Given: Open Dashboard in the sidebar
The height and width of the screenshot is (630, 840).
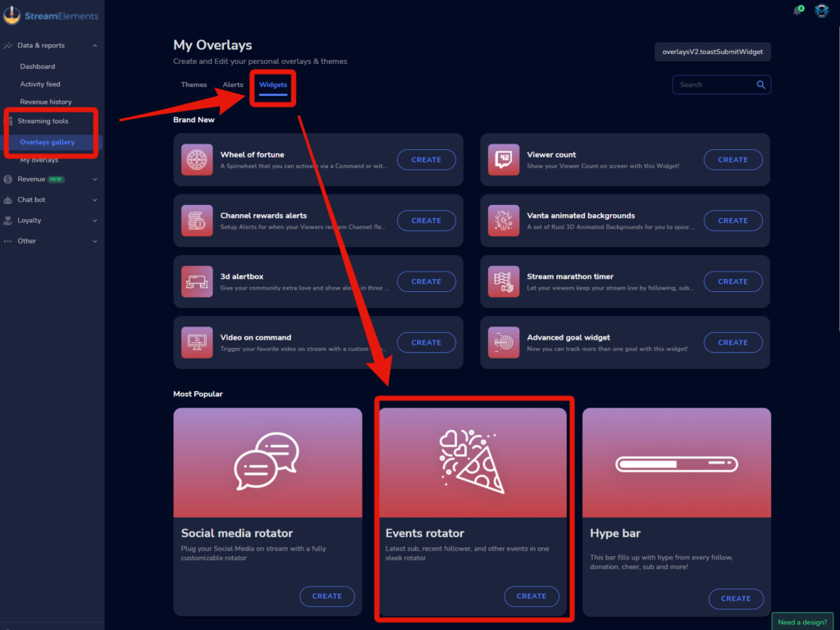Looking at the screenshot, I should 38,66.
